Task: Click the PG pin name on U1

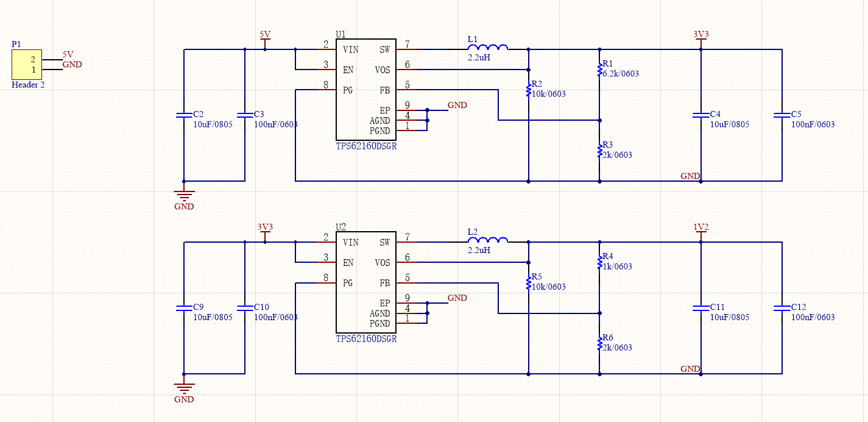Action: [x=348, y=90]
